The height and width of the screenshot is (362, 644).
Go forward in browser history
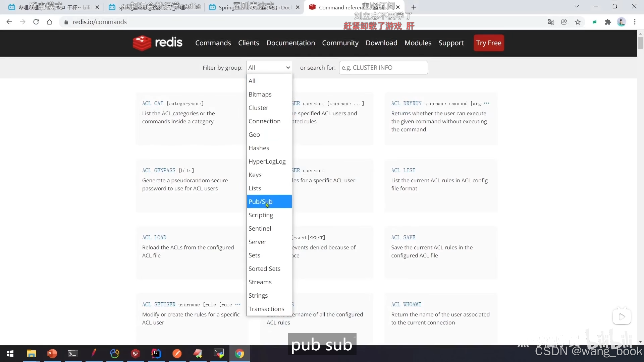point(22,22)
